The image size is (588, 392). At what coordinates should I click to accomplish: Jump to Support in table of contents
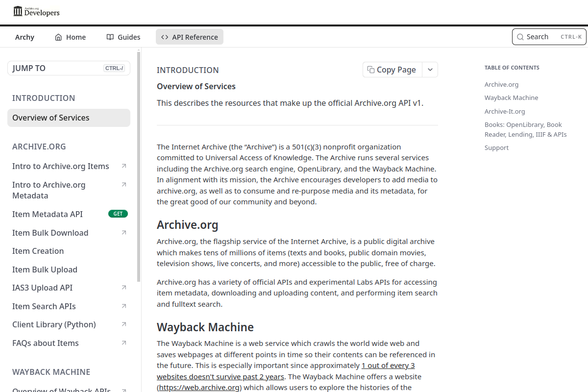496,147
